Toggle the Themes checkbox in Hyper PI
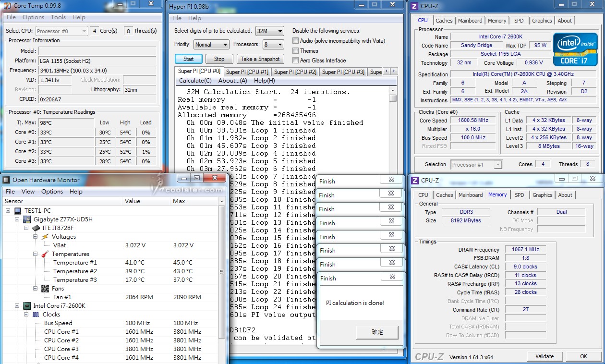The height and width of the screenshot is (364, 605). 296,50
